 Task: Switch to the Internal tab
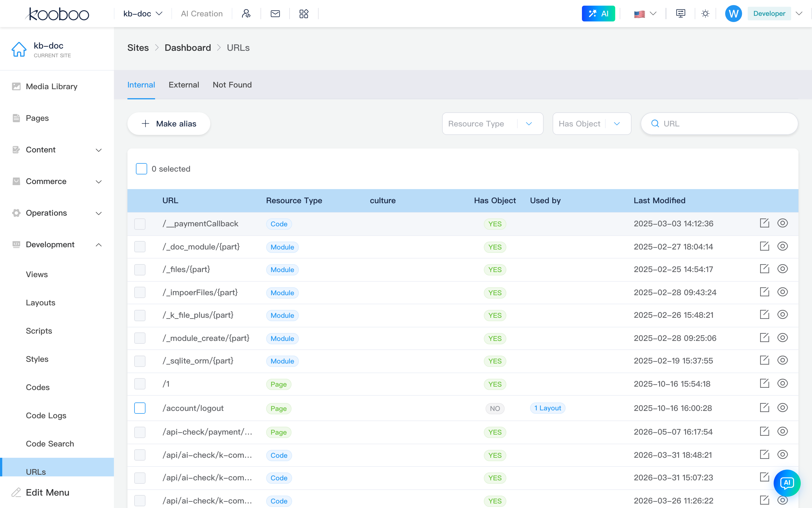point(141,85)
